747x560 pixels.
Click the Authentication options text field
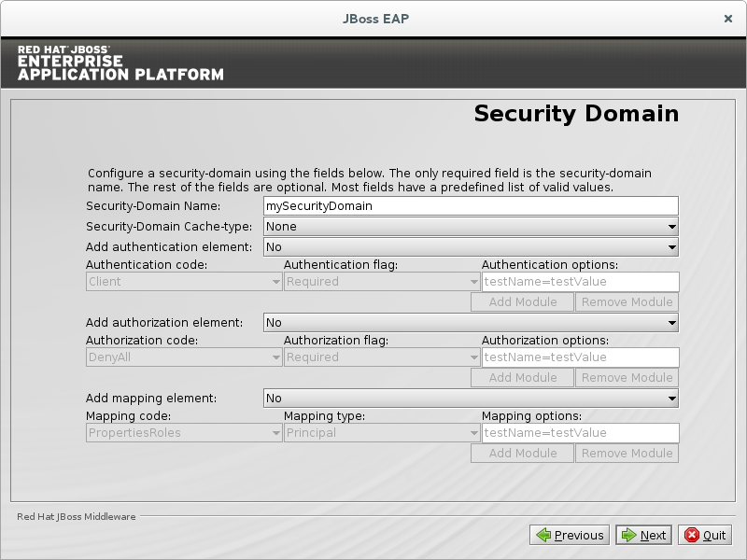[579, 282]
